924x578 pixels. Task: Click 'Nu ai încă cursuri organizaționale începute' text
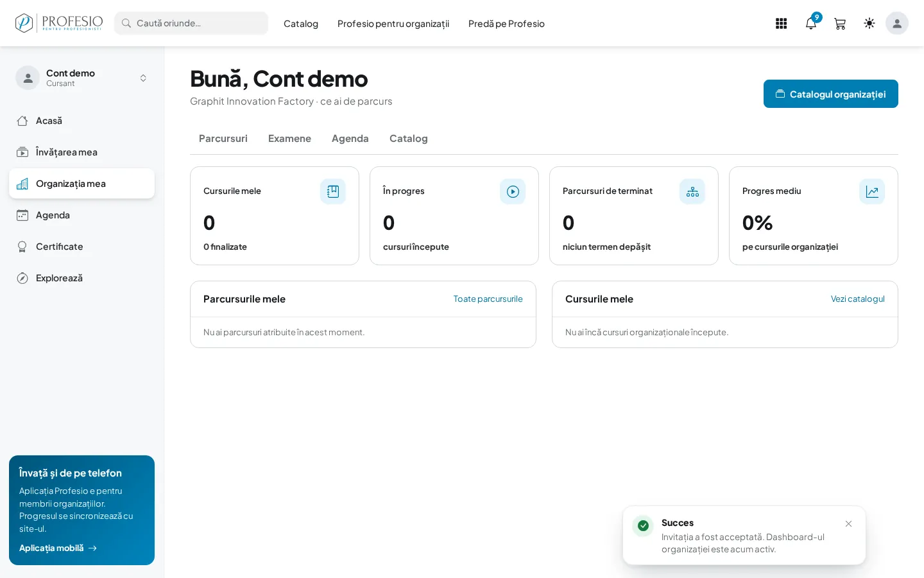click(x=647, y=332)
